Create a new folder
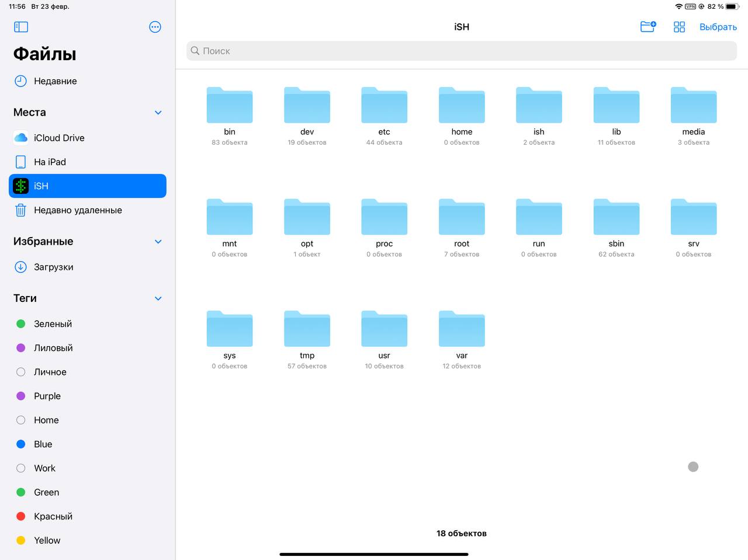Image resolution: width=748 pixels, height=560 pixels. point(648,27)
